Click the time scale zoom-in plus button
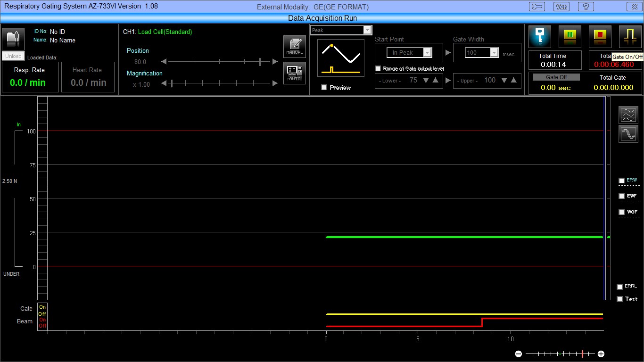Viewport: 644px width, 362px height. click(x=601, y=354)
